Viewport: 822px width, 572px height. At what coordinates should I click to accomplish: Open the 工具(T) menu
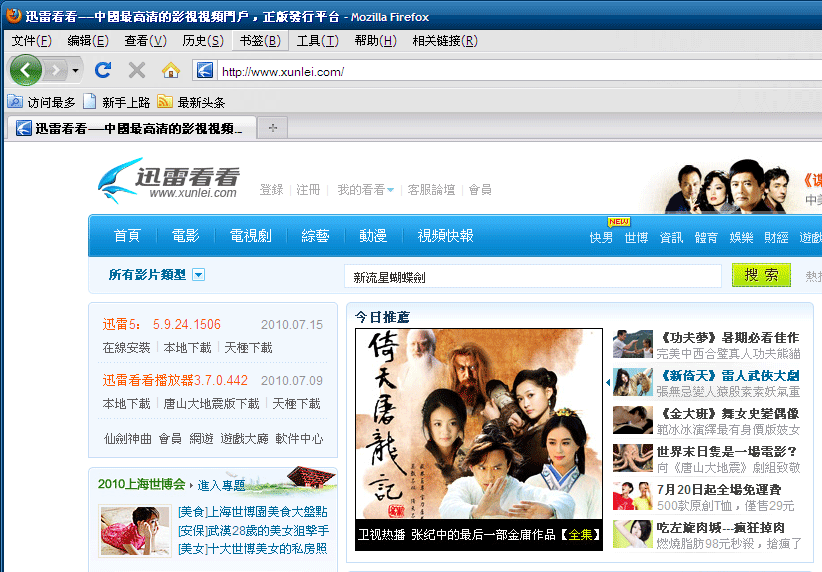[x=318, y=41]
